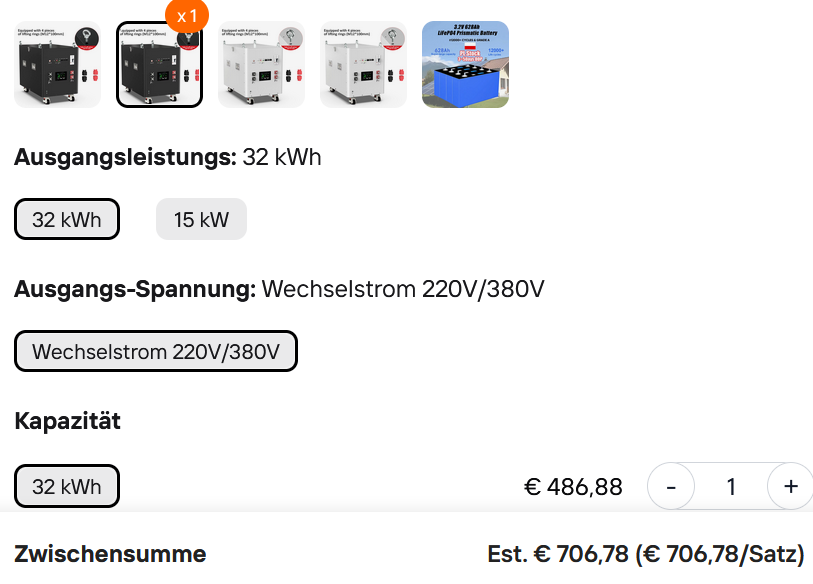Switch output power to 15 kW
Viewport: 813px width, 584px height.
(x=201, y=220)
